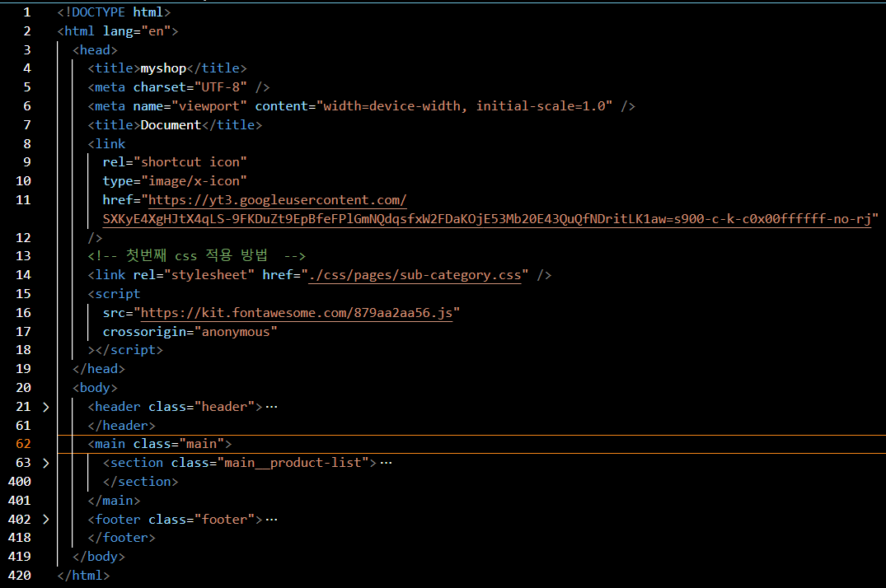This screenshot has height=588, width=886.
Task: Click the ellipsis after header class="header"
Action: 271,408
